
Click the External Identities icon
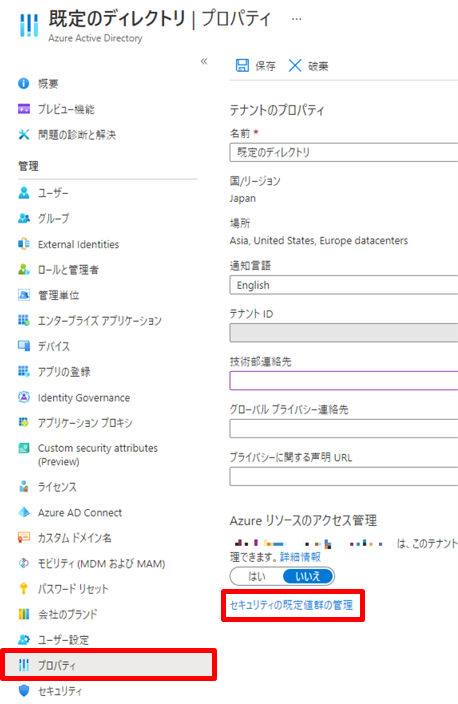pyautogui.click(x=24, y=244)
